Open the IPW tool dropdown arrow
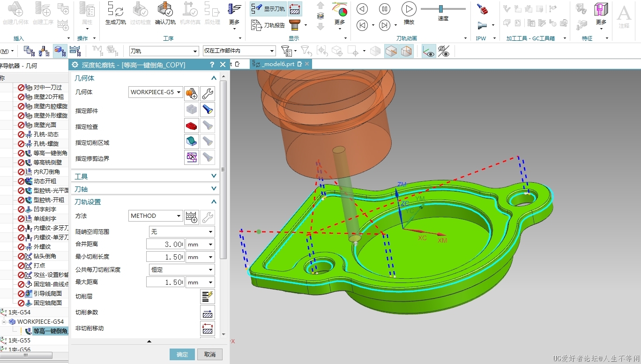The width and height of the screenshot is (641, 364). [493, 25]
